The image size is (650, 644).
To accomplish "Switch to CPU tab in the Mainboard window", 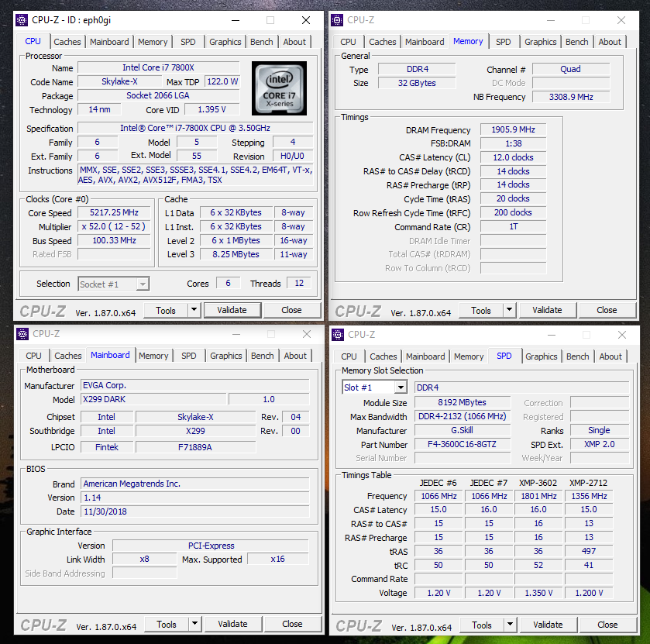I will click(x=33, y=356).
